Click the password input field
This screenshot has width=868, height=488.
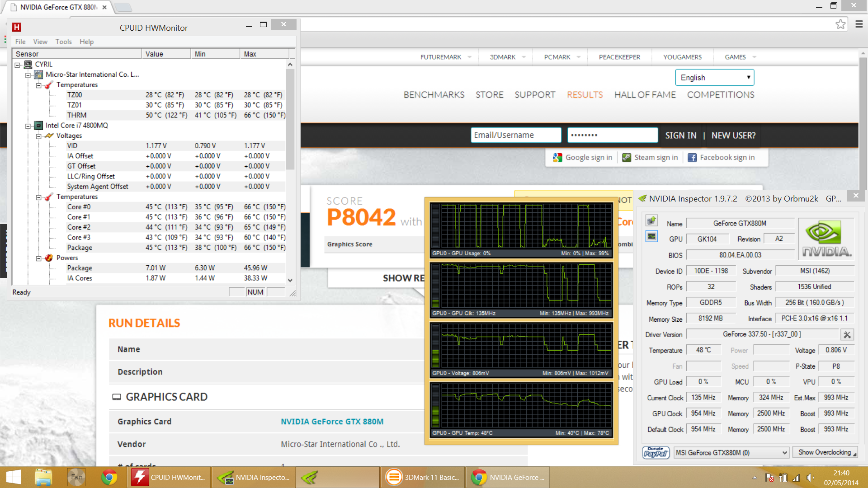coord(613,135)
